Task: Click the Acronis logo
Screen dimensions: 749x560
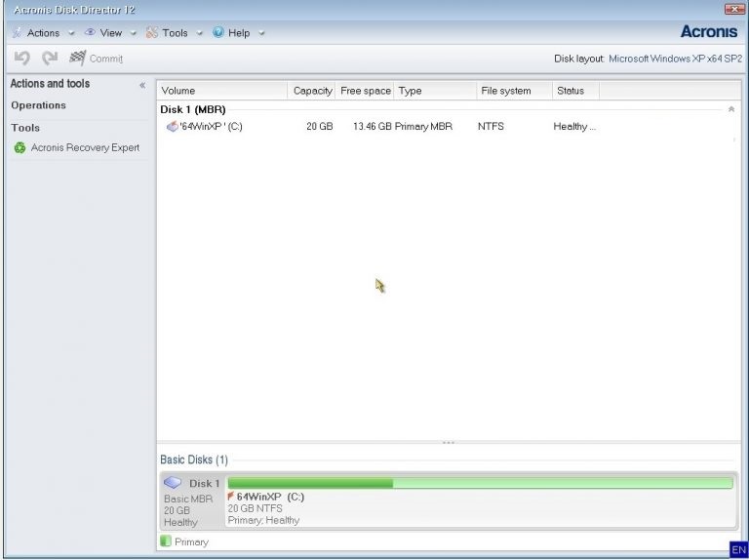Action: coord(709,31)
